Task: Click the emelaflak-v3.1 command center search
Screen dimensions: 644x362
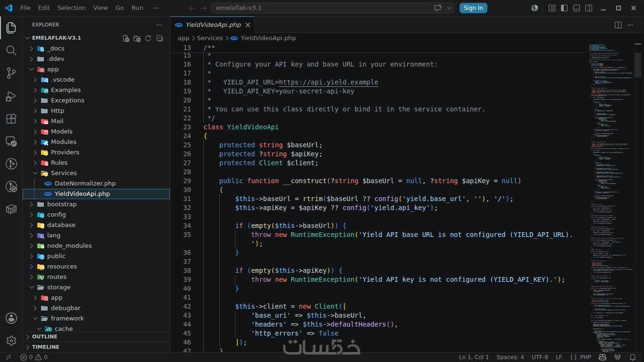Action: coord(321,8)
